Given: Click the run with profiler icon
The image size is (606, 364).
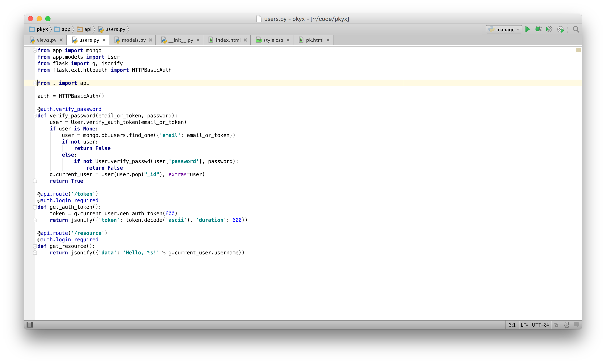Looking at the screenshot, I should click(x=560, y=30).
